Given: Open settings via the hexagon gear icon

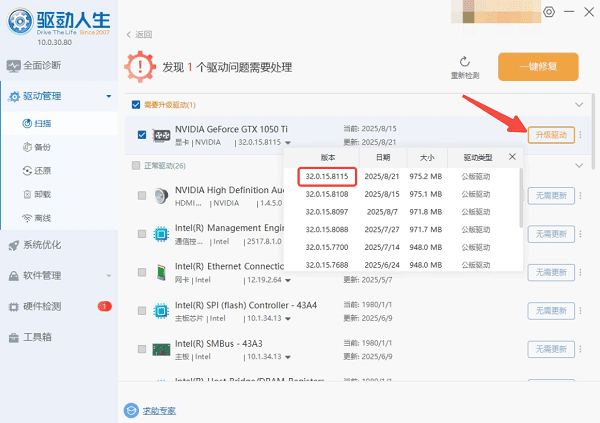Looking at the screenshot, I should tap(548, 12).
